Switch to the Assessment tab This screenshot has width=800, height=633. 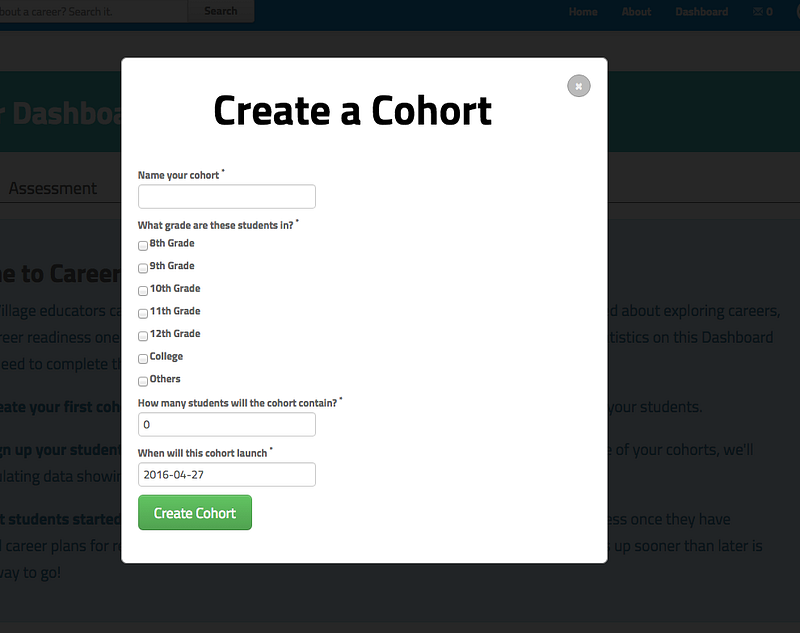(x=53, y=188)
